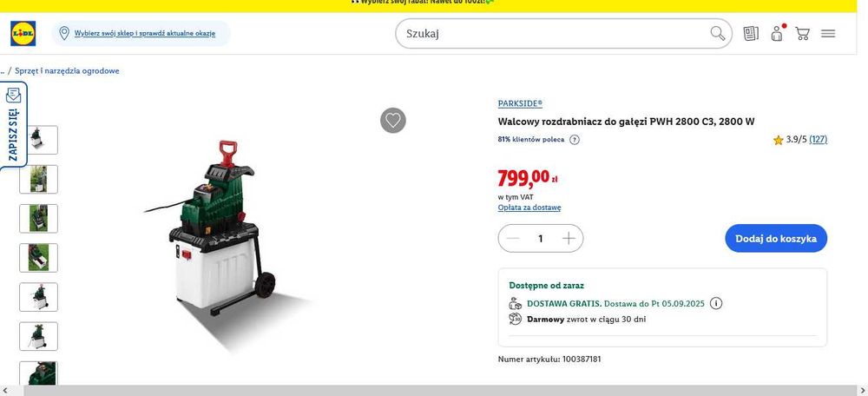Increase quantity with plus button
This screenshot has height=396, width=868.
click(569, 239)
